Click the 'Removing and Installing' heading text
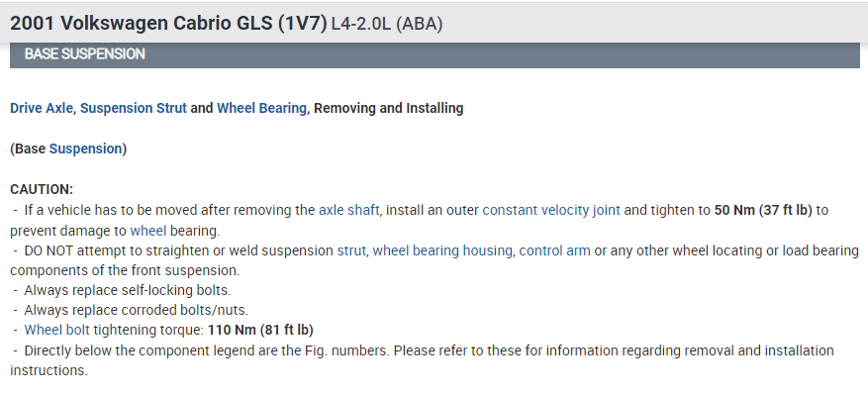 388,108
